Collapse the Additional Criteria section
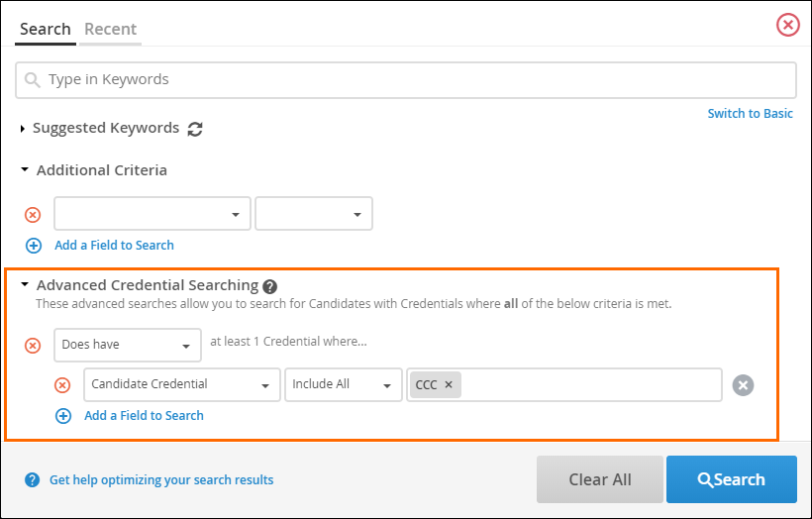 pyautogui.click(x=25, y=170)
